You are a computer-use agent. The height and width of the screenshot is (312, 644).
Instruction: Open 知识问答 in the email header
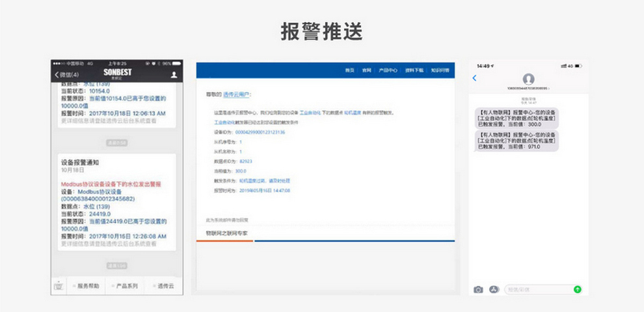coord(440,70)
